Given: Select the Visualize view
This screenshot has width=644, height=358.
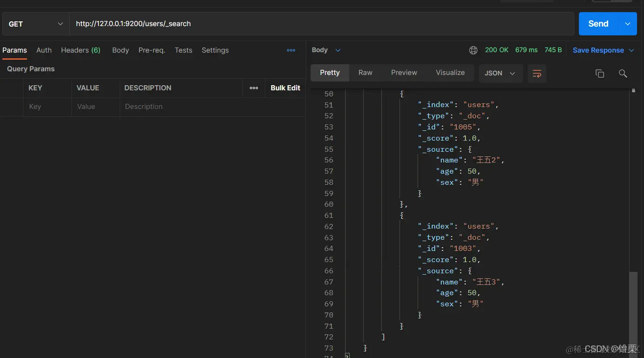Looking at the screenshot, I should (x=450, y=73).
